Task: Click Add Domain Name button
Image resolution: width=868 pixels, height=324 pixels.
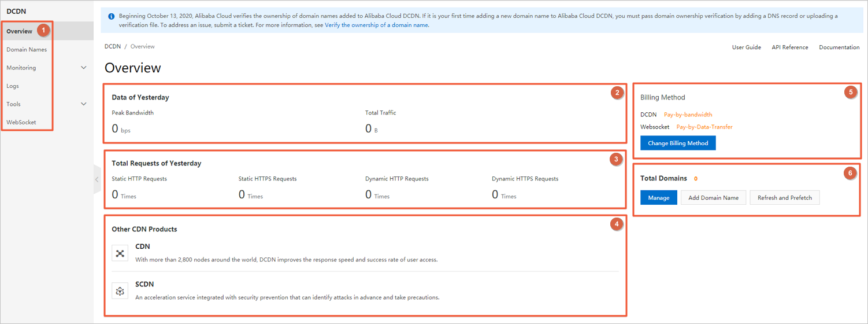Action: click(713, 198)
